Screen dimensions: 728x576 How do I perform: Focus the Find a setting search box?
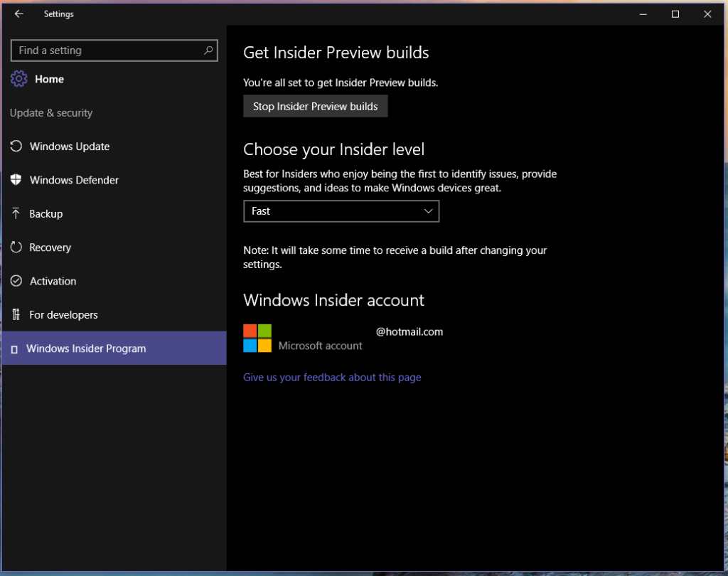click(107, 50)
